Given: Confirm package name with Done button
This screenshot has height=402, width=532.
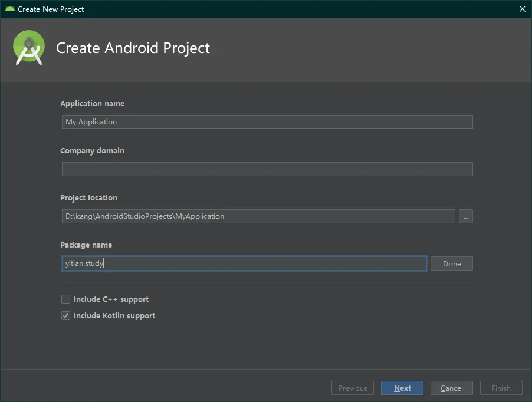Looking at the screenshot, I should tap(452, 263).
